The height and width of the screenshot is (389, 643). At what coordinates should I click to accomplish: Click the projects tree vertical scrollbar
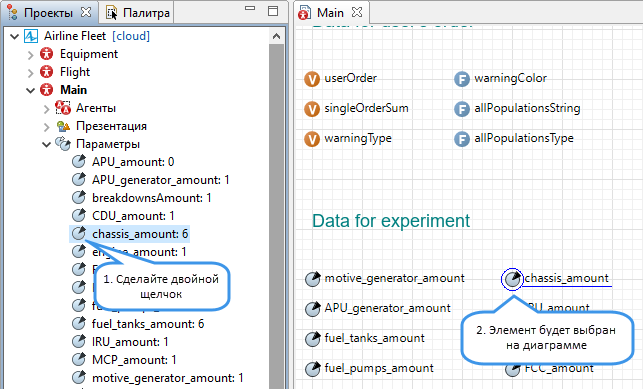276,216
